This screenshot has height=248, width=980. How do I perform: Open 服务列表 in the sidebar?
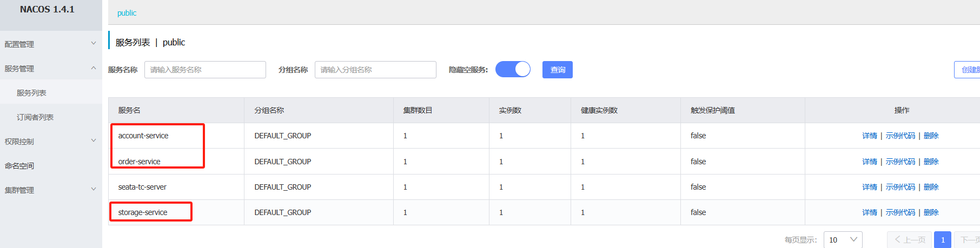31,93
